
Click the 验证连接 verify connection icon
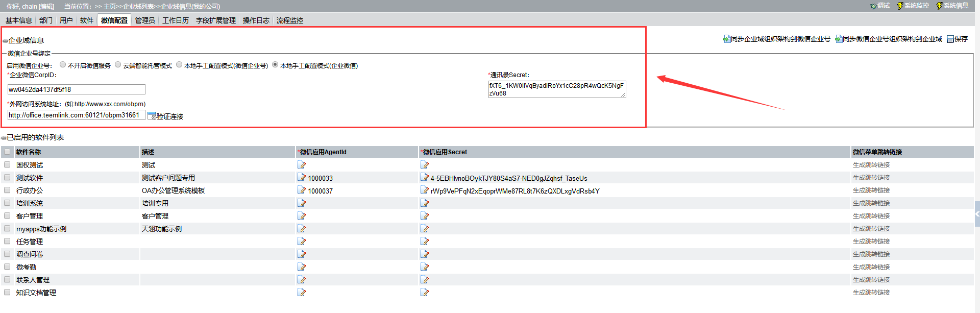[152, 116]
